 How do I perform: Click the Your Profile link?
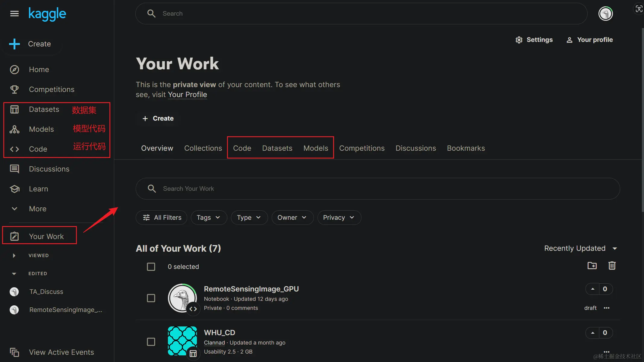(187, 95)
